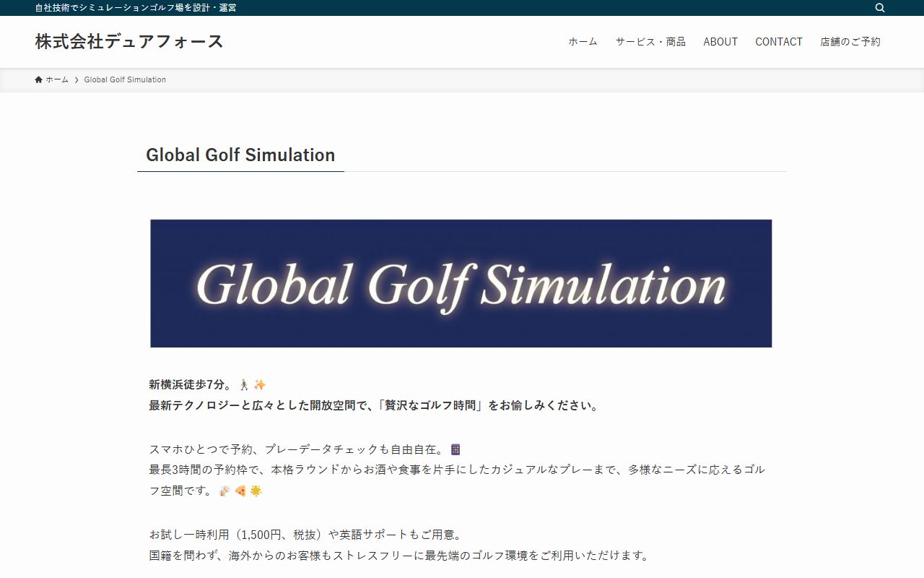Screen dimensions: 924x578
Task: Click the sparkles emoji after 7分
Action: [x=260, y=384]
